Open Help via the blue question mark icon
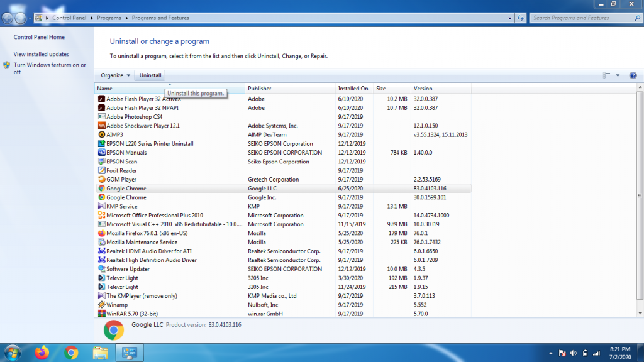644x362 pixels. (x=633, y=75)
